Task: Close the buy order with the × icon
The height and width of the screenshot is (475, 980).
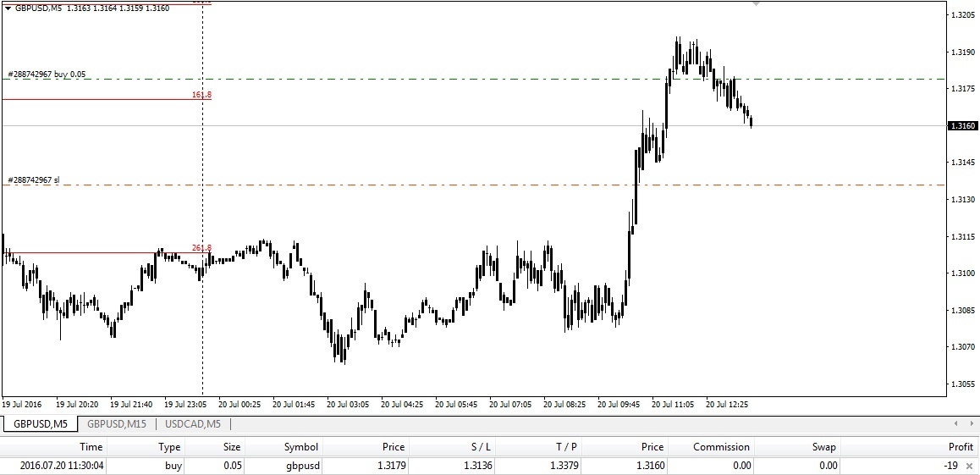Action: tap(969, 466)
